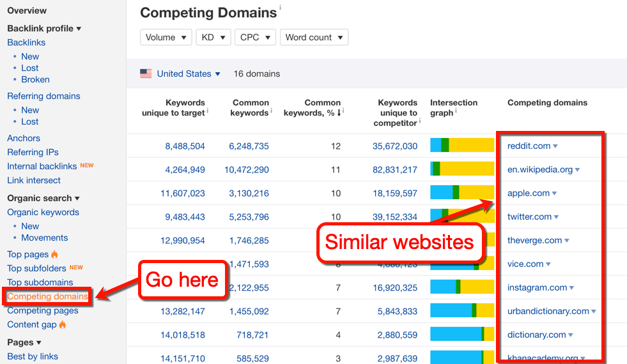Open 82,831,217 competitor keywords value

(395, 170)
